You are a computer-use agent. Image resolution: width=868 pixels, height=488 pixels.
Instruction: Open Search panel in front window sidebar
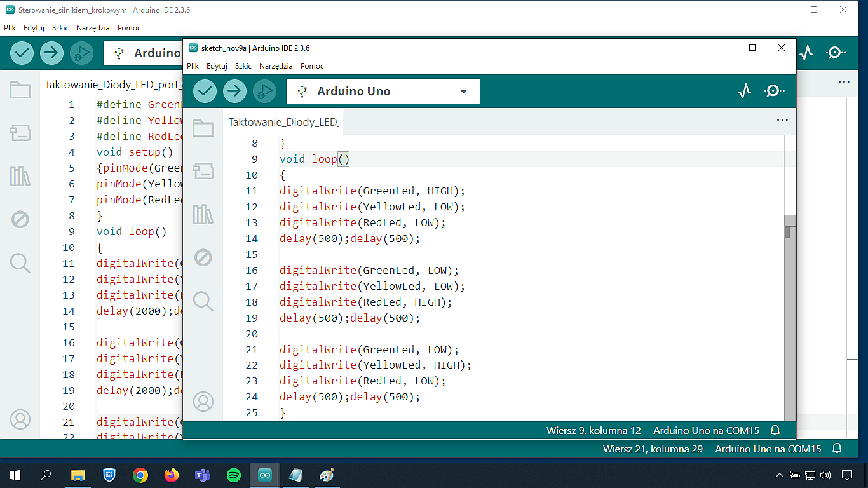[x=203, y=301]
